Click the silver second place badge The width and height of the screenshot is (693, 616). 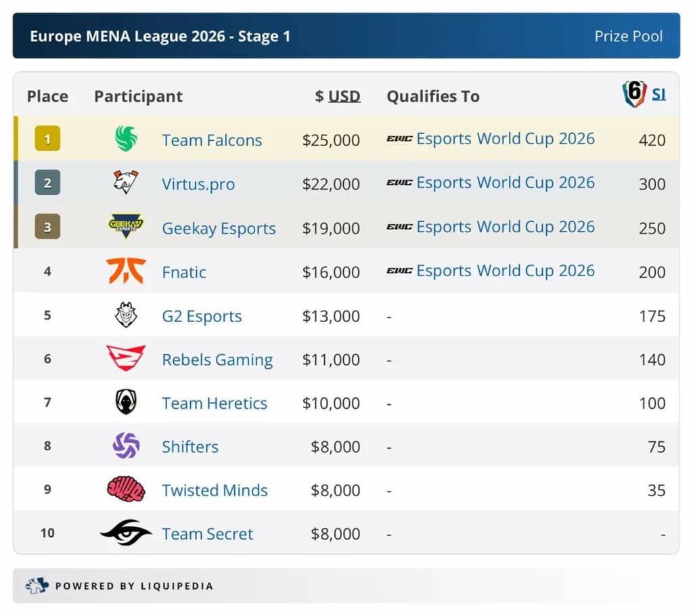point(48,182)
